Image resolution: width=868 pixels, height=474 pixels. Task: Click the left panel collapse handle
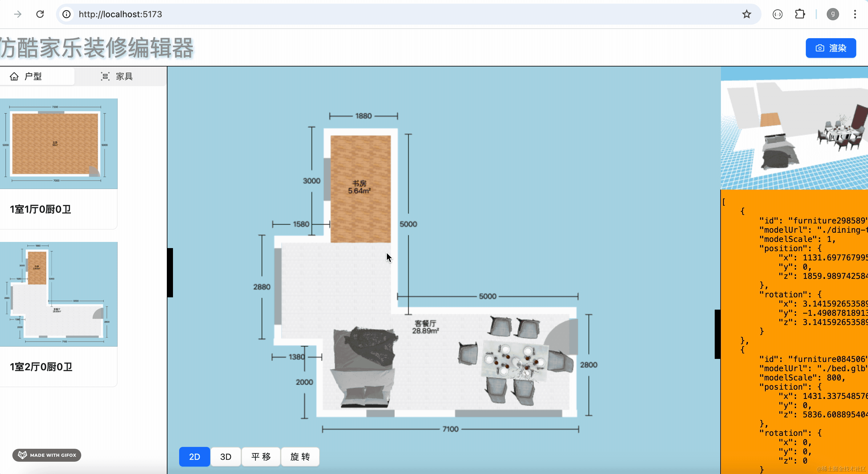[x=170, y=272]
